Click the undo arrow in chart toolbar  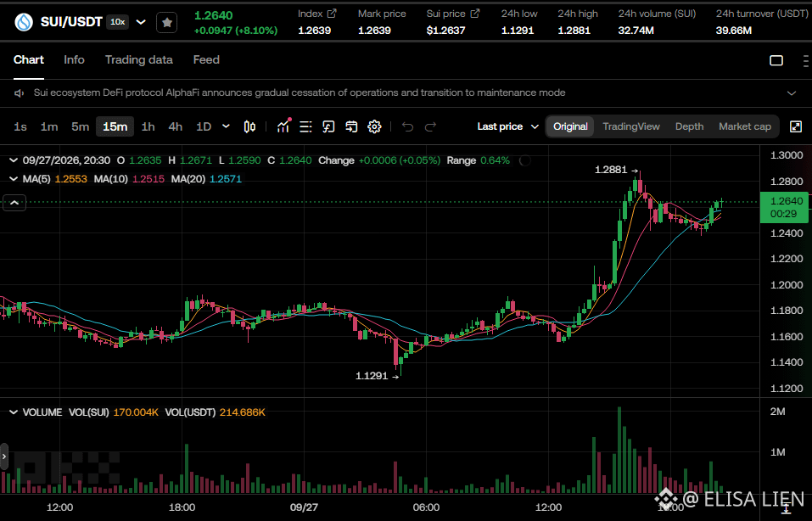[x=407, y=127]
